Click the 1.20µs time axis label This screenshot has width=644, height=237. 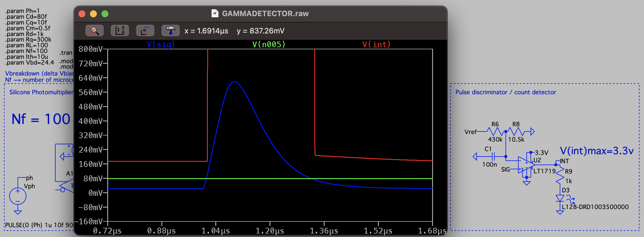(270, 231)
